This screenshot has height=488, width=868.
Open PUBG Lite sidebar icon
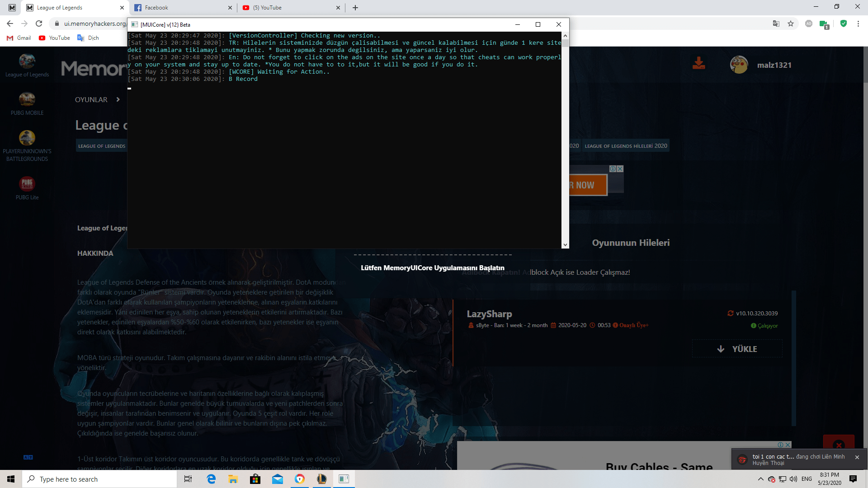coord(27,184)
